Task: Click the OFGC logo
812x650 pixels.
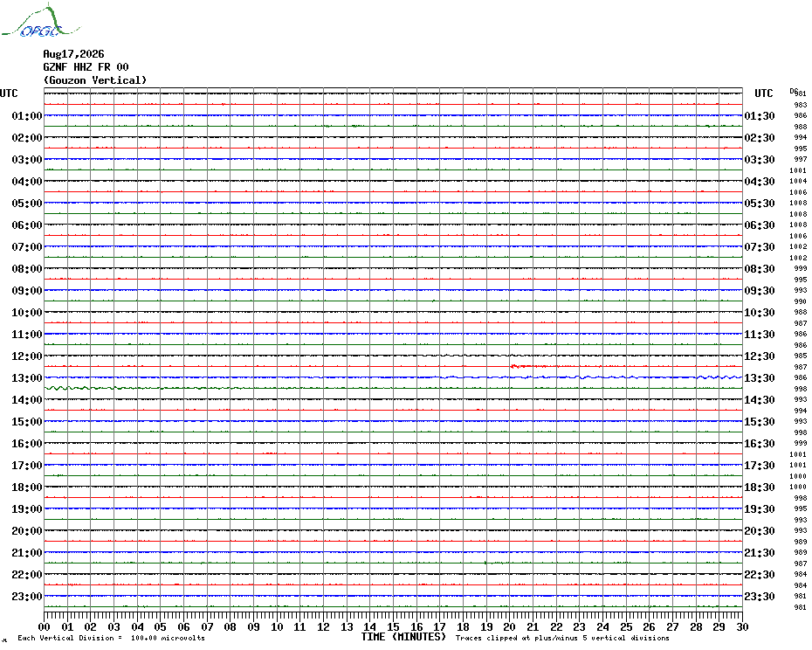Action: 40,21
